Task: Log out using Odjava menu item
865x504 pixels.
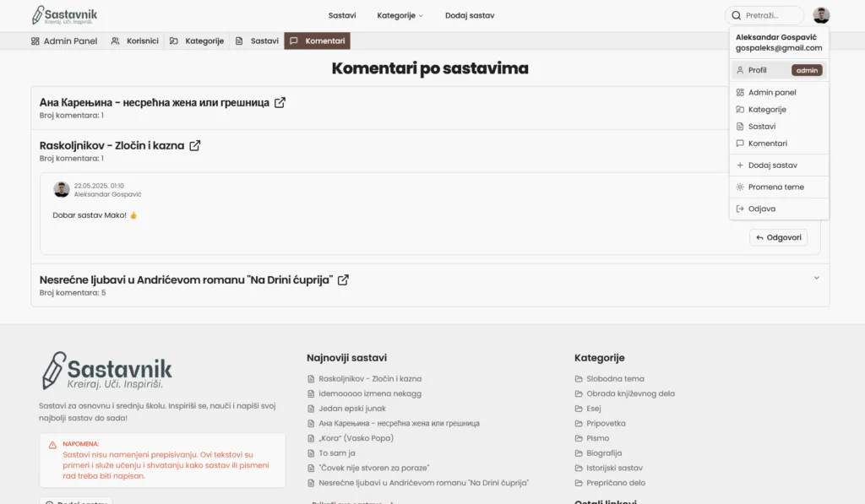Action: 761,209
